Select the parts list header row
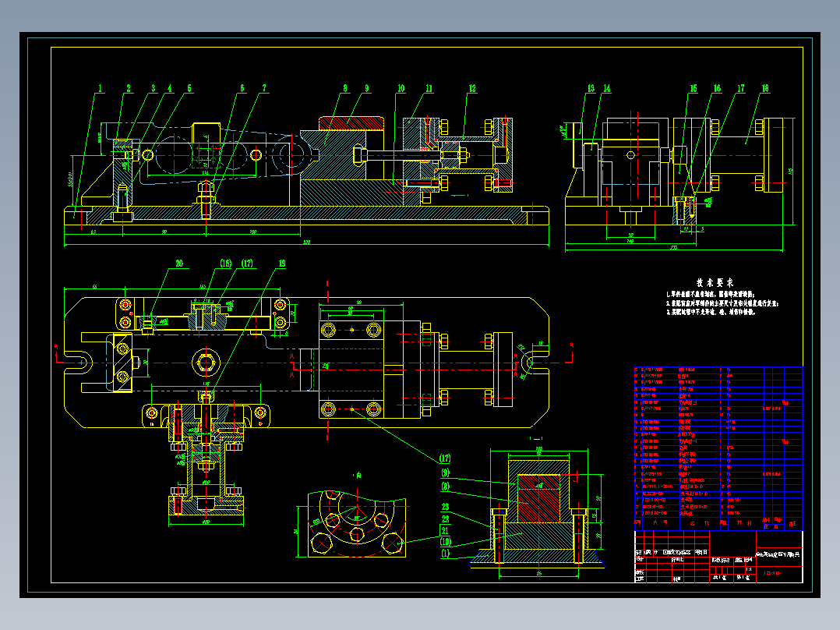 click(x=718, y=522)
